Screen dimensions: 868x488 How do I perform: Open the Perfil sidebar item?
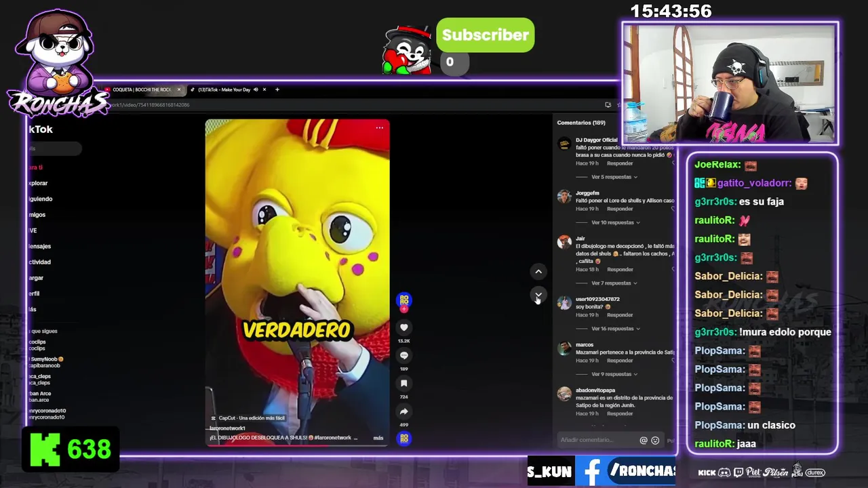(34, 293)
